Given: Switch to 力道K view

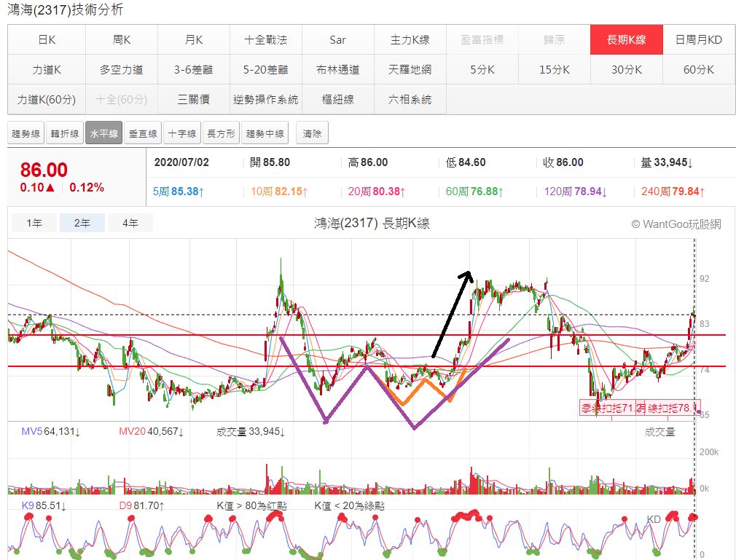Looking at the screenshot, I should [47, 70].
